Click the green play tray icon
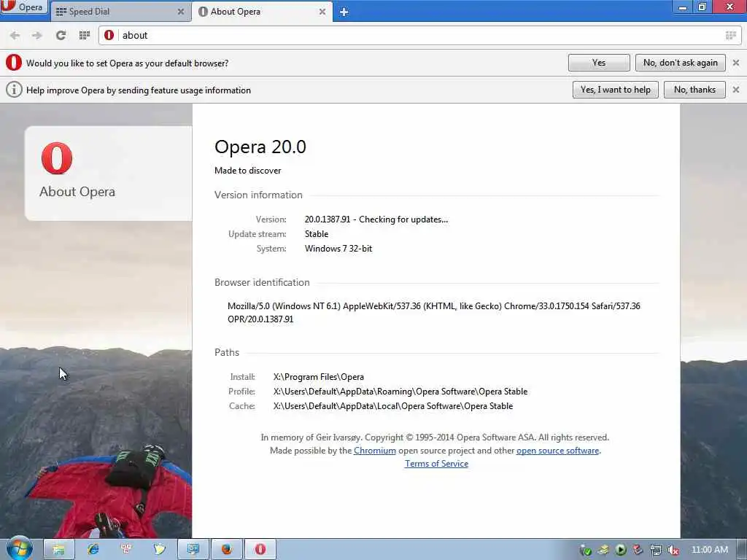Viewport: 747px width, 560px height. 621,550
